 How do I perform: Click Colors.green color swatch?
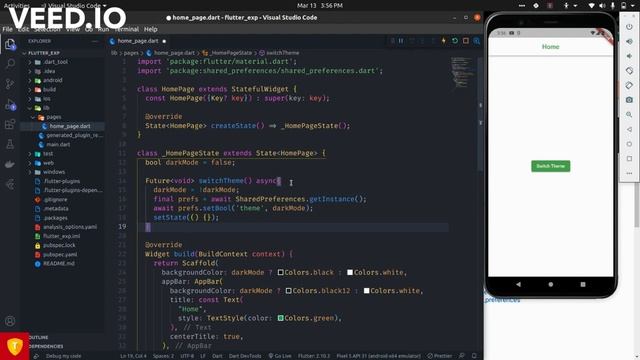pos(280,318)
